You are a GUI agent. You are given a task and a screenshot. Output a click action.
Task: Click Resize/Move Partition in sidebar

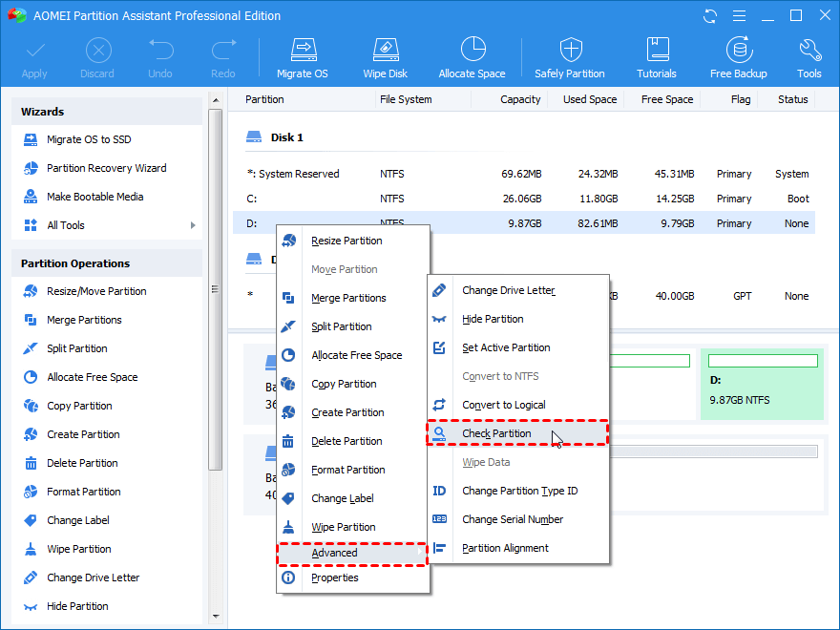(96, 291)
